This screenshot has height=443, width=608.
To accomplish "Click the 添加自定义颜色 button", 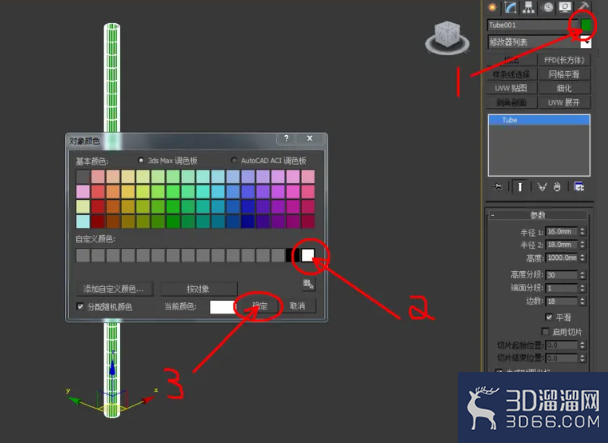I will 114,289.
